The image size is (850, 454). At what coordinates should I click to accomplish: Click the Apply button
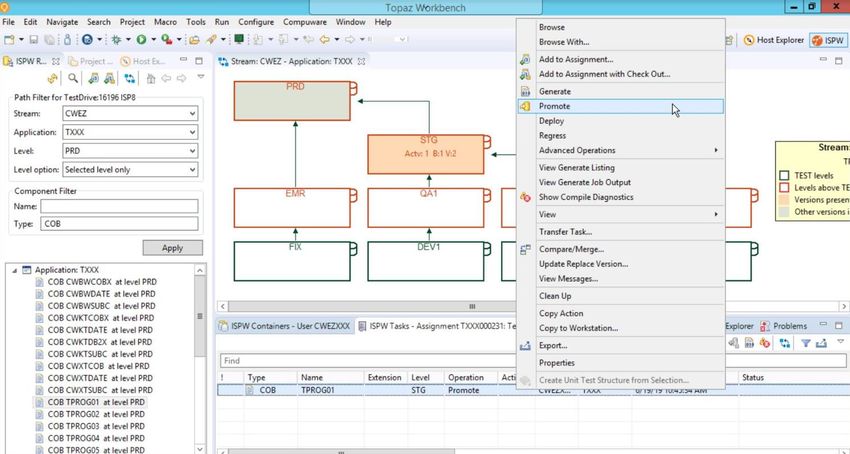coord(172,248)
